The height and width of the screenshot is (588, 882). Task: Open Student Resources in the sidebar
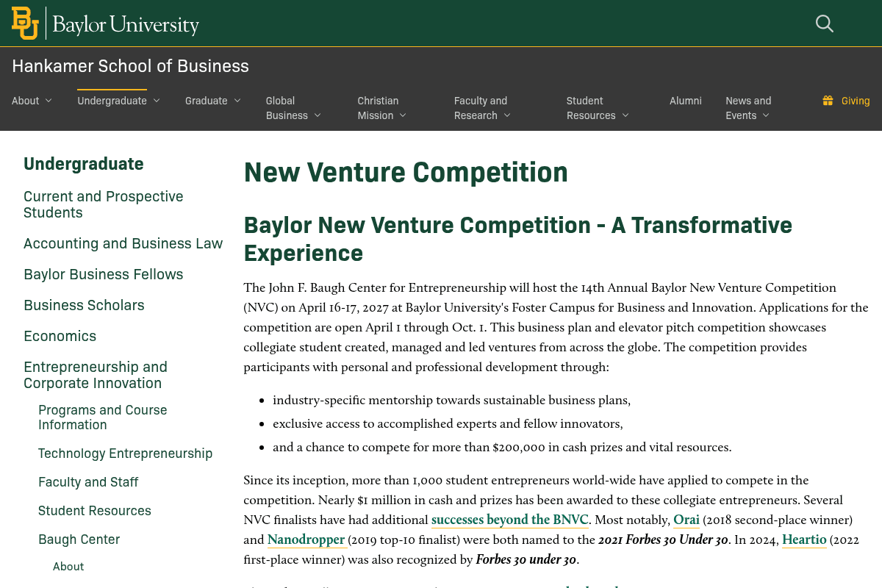pyautogui.click(x=95, y=511)
